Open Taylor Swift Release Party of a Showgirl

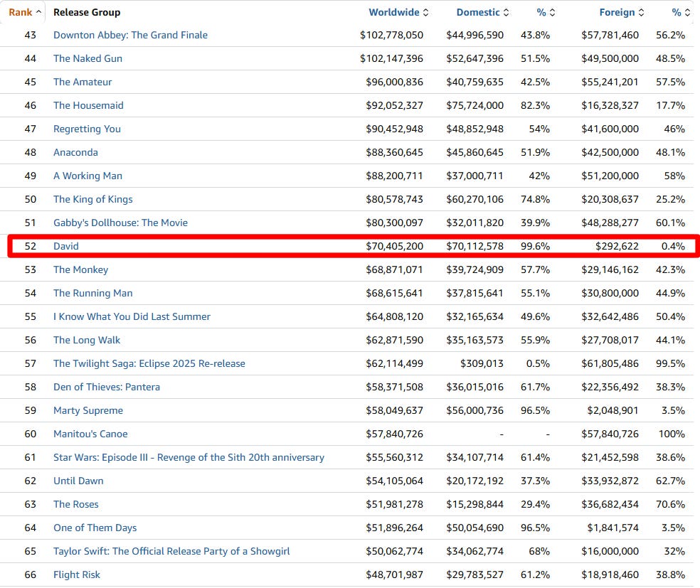pyautogui.click(x=171, y=552)
